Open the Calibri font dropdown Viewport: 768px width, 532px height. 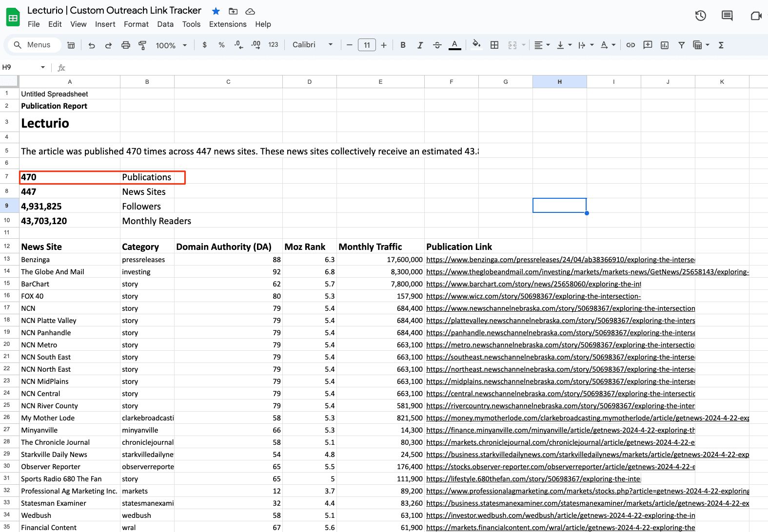(313, 45)
